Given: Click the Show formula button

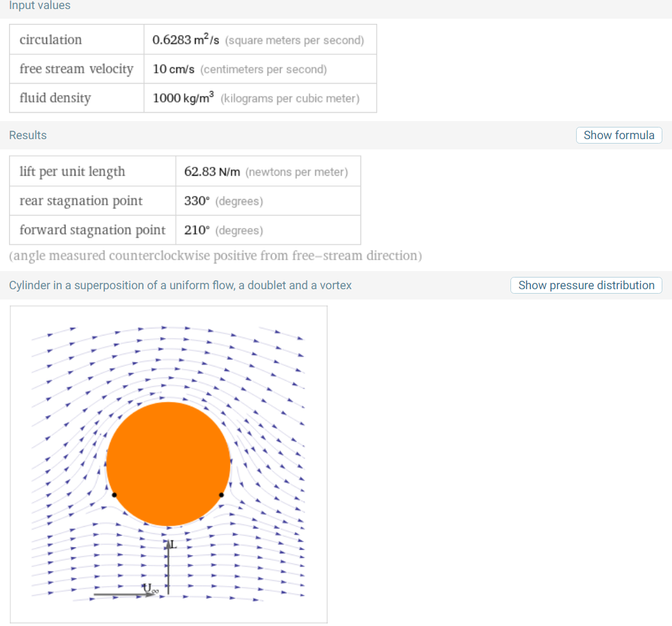Looking at the screenshot, I should [x=619, y=135].
